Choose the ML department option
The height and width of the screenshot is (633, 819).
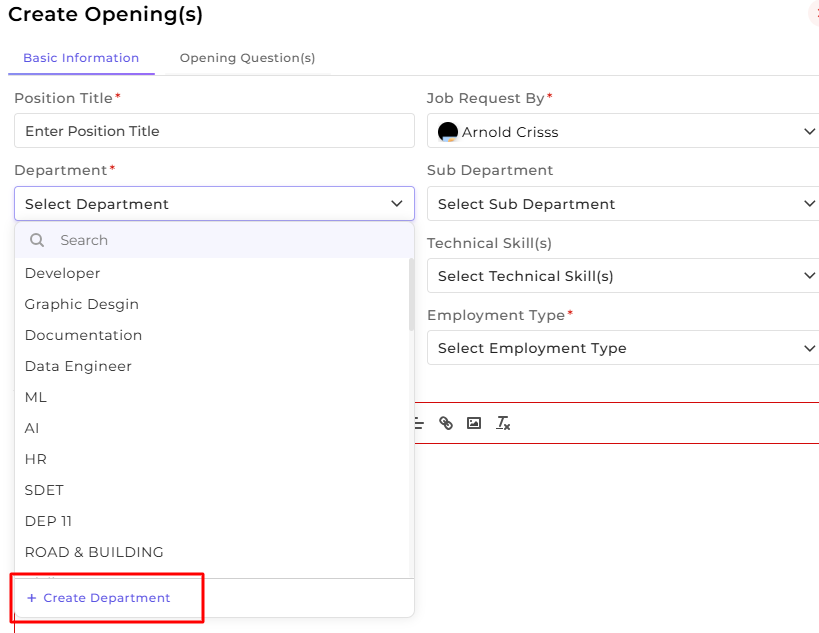tap(212, 397)
